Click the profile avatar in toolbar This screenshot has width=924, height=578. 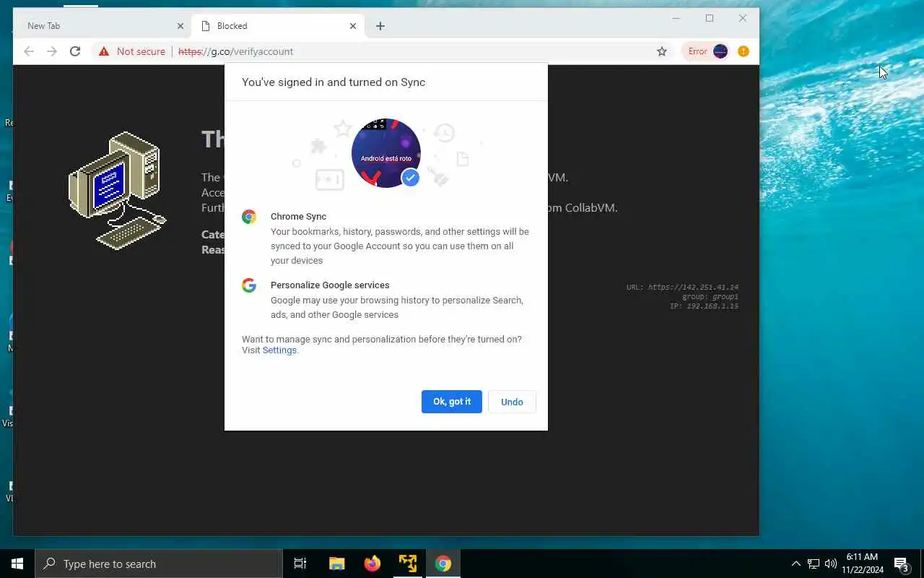pyautogui.click(x=720, y=51)
